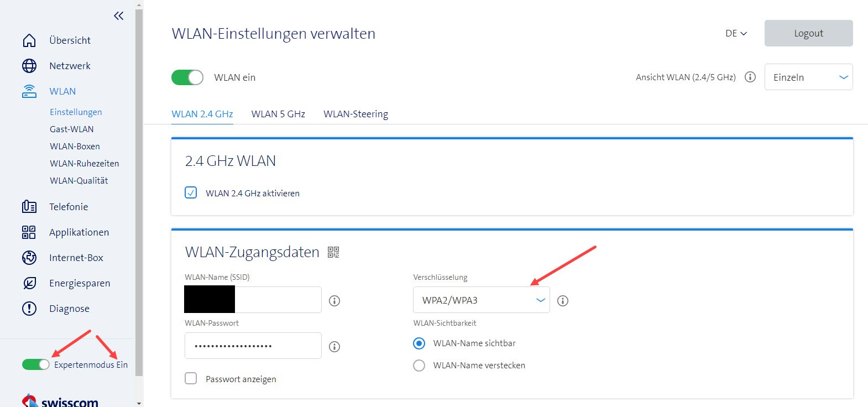Click the Diagnose exclamation icon
The height and width of the screenshot is (407, 868).
coord(29,309)
